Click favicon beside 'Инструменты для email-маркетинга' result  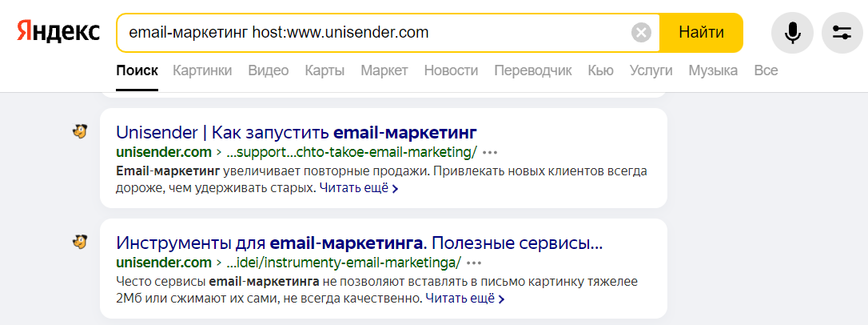point(80,243)
